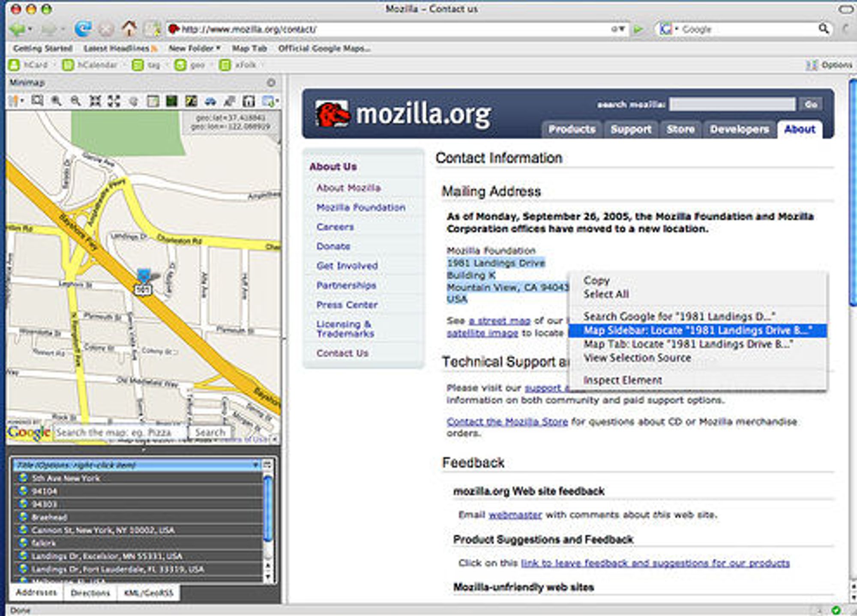Choose 'Map Sidebar: Locate' from the context menu

tap(698, 330)
